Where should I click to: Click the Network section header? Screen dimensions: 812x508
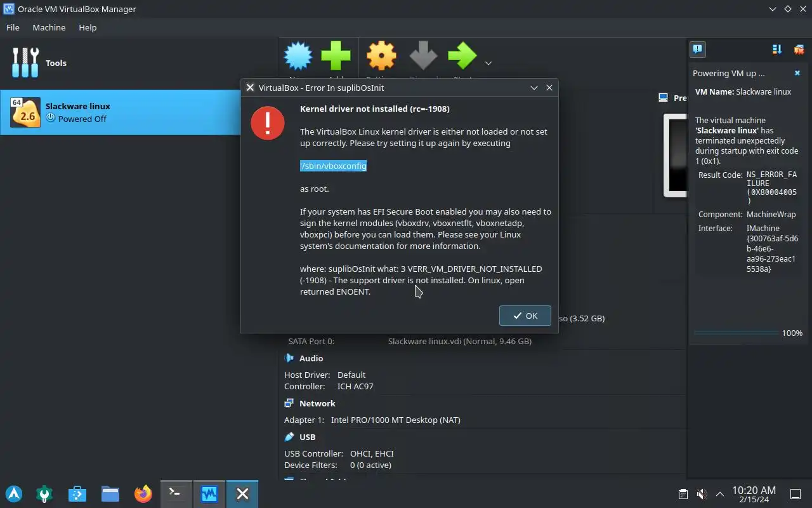(x=317, y=403)
